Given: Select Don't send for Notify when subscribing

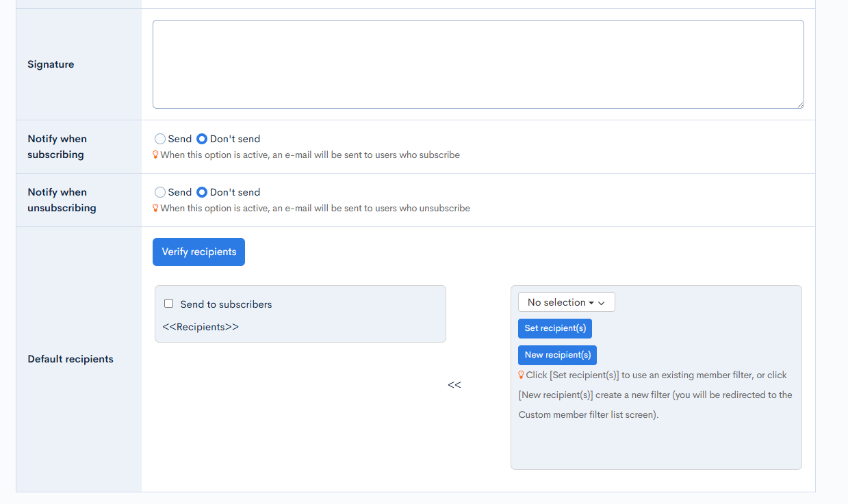Looking at the screenshot, I should click(202, 139).
